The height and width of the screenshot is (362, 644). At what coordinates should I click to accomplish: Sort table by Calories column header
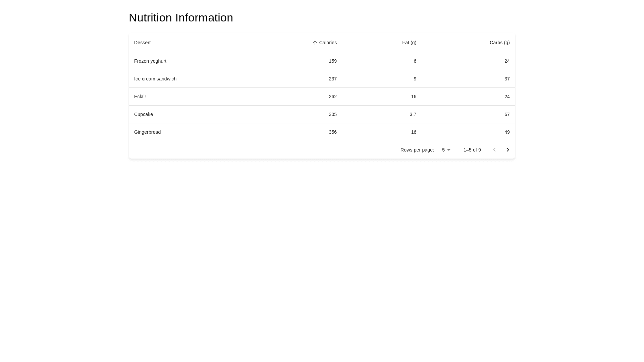tap(328, 43)
